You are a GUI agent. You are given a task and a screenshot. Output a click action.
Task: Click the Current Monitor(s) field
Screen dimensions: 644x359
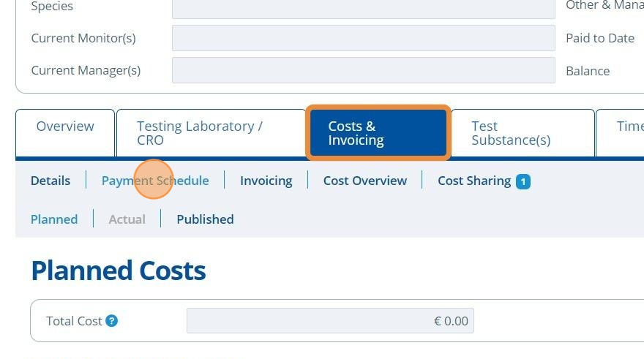[x=363, y=38]
